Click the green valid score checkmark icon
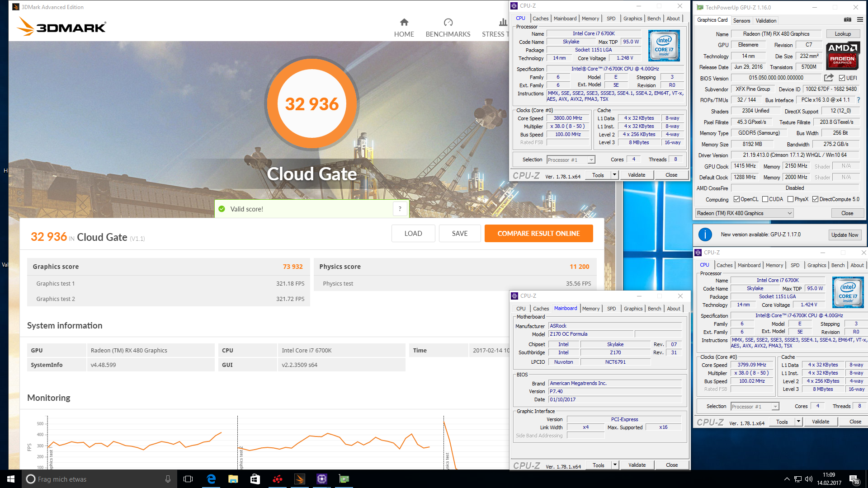The image size is (868, 488). pos(222,209)
